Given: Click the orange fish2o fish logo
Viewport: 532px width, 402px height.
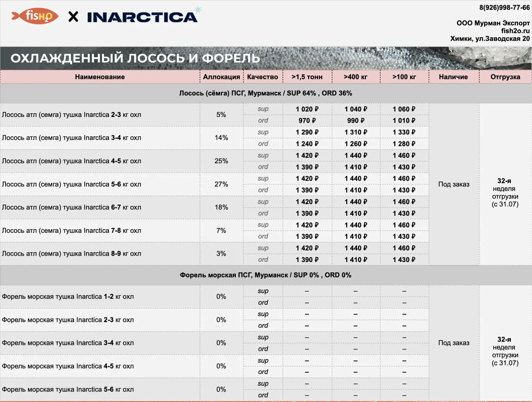Looking at the screenshot, I should (35, 16).
